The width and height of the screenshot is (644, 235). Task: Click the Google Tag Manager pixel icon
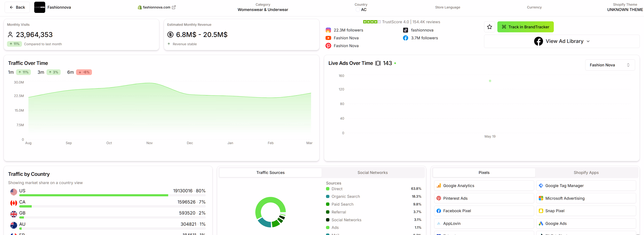pyautogui.click(x=541, y=186)
